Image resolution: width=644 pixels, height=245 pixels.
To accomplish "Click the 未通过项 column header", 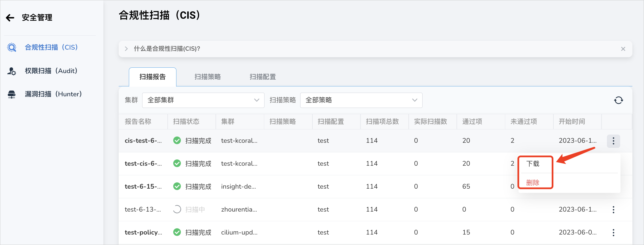I will point(524,122).
